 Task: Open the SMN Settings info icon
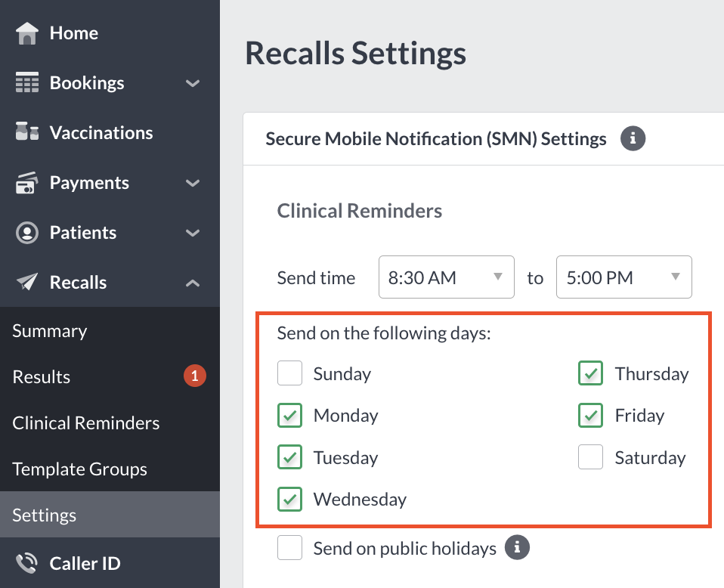point(633,138)
